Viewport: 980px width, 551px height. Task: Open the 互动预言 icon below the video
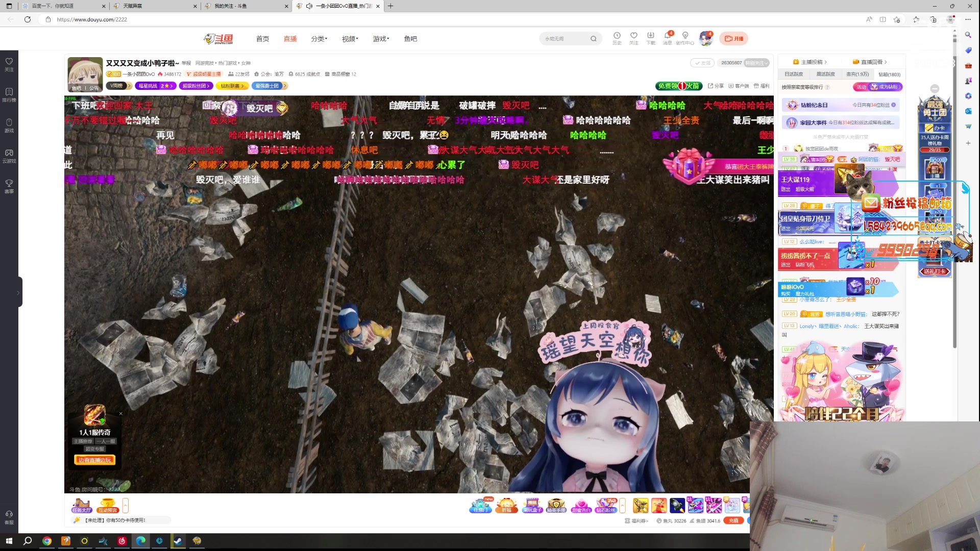tap(107, 506)
